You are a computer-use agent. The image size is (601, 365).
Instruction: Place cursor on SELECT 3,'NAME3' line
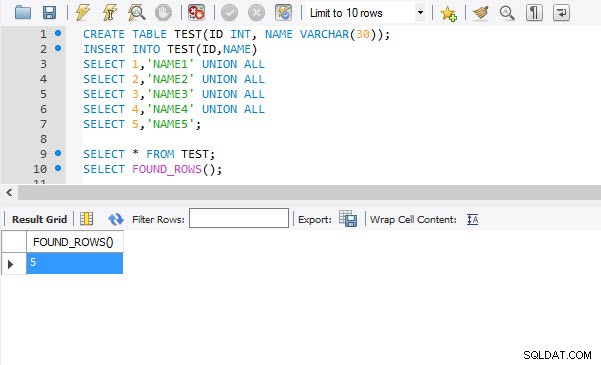174,94
